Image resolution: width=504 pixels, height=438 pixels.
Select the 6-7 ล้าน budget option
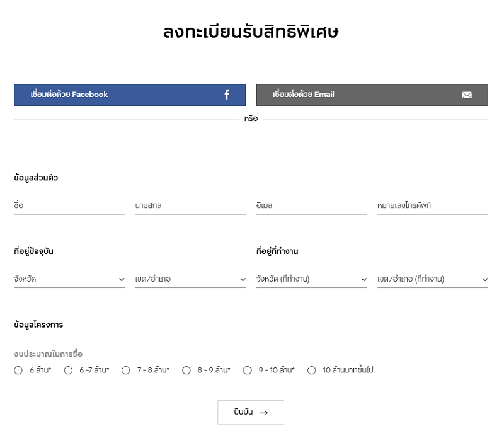68,371
